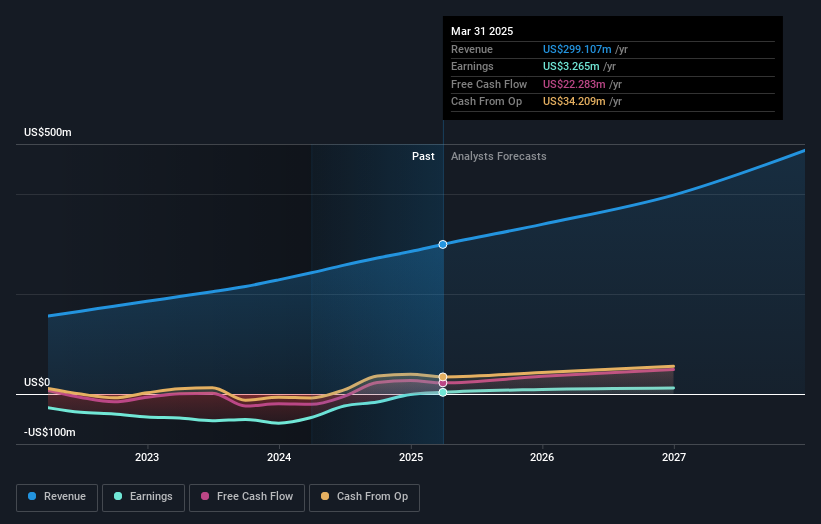This screenshot has width=821, height=524.
Task: Click the Revenue row label in tooltip
Action: click(472, 49)
